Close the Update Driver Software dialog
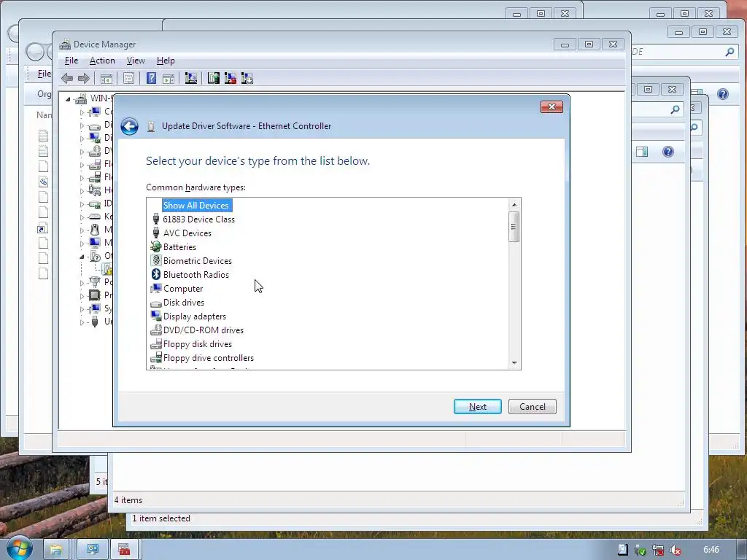This screenshot has height=560, width=747. [551, 106]
